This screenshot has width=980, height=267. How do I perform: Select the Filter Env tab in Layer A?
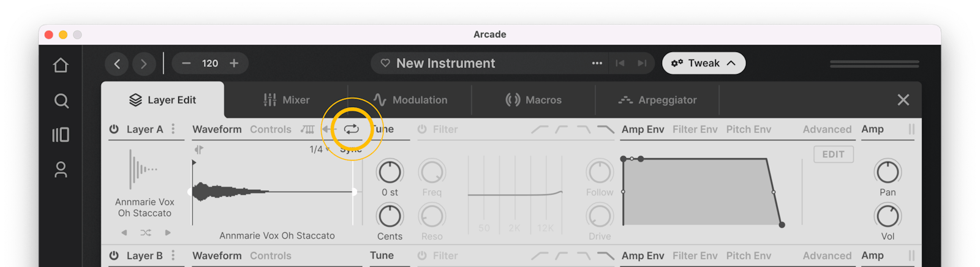695,129
